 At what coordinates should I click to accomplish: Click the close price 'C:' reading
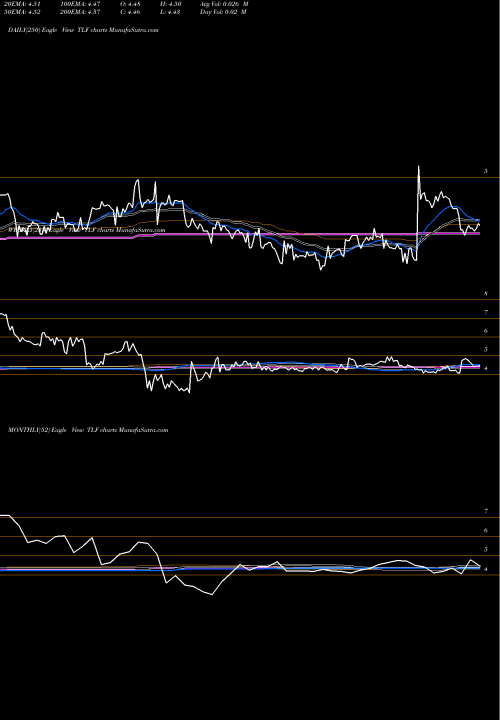(129, 12)
